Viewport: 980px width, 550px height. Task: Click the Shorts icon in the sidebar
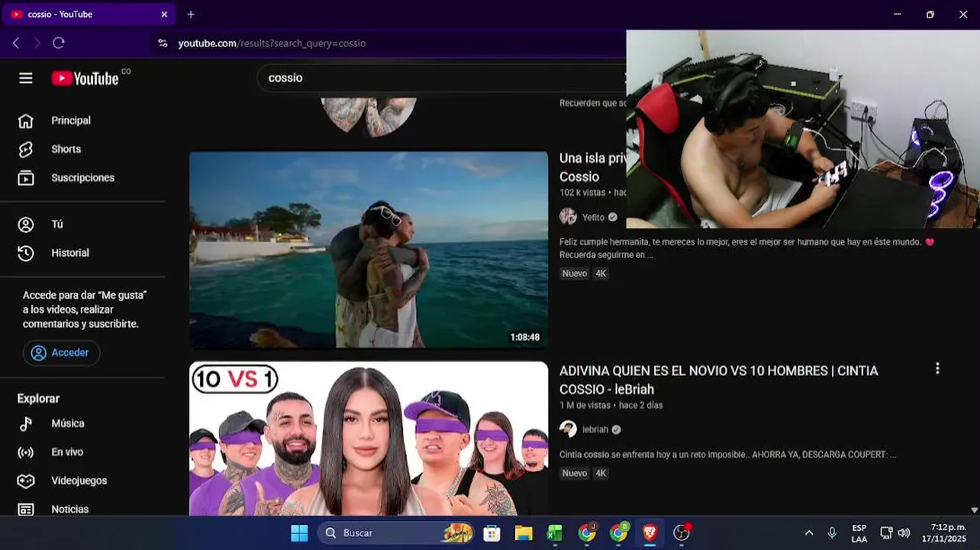[26, 149]
